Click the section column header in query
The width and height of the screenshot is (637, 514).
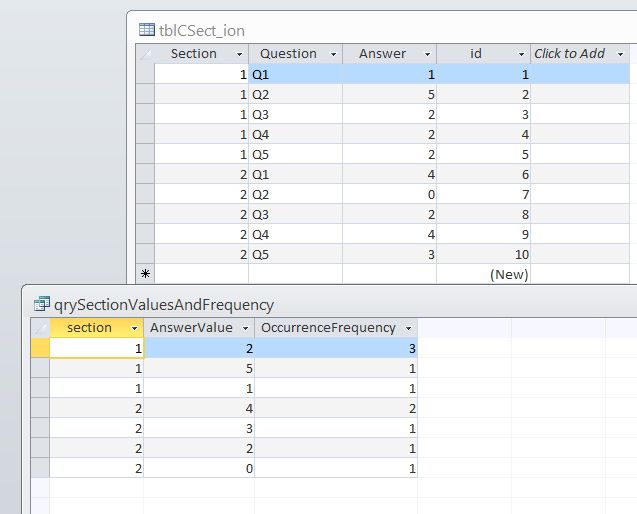coord(89,328)
